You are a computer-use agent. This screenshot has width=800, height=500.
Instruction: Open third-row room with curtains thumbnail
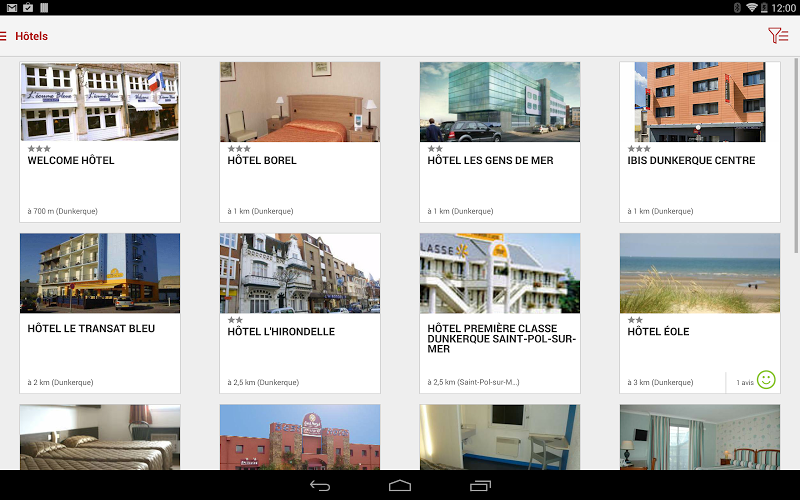pyautogui.click(x=700, y=437)
